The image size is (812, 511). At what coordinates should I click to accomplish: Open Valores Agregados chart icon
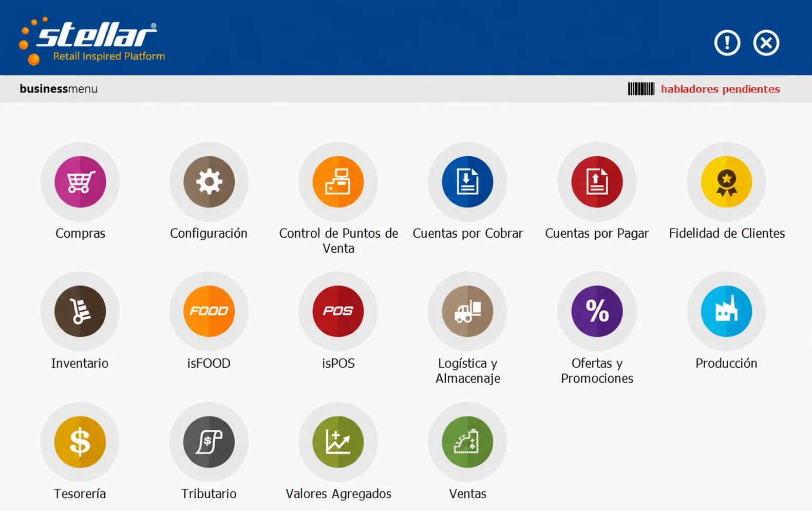tap(338, 442)
